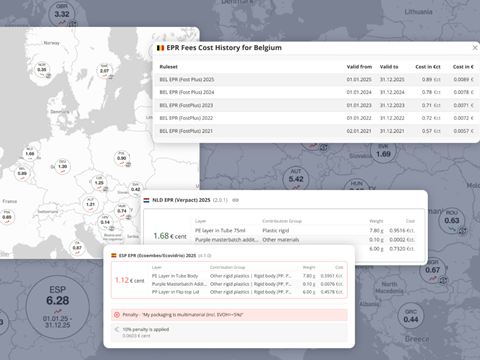This screenshot has width=480, height=360.
Task: Select the BEL EPR (Fost Plus) 2025 row
Action: coord(316,80)
